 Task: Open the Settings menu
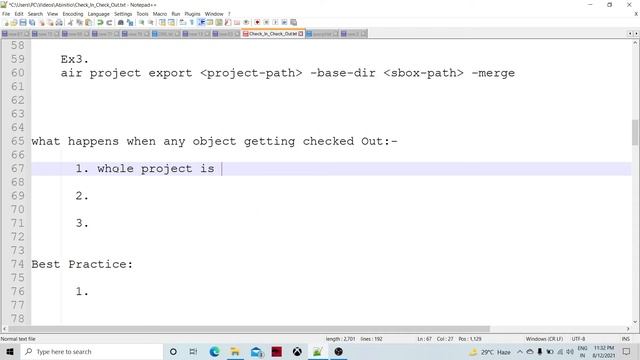123,14
